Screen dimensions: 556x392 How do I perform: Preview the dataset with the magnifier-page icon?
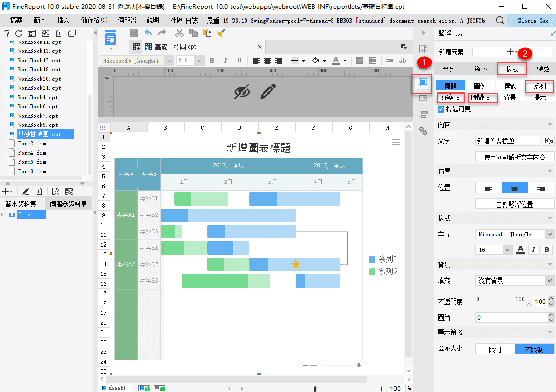point(56,192)
